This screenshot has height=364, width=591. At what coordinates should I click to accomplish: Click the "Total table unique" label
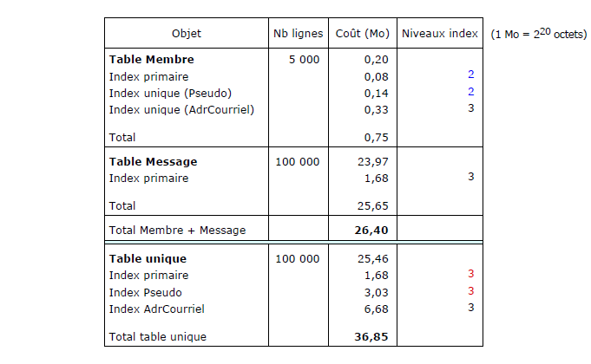click(157, 336)
